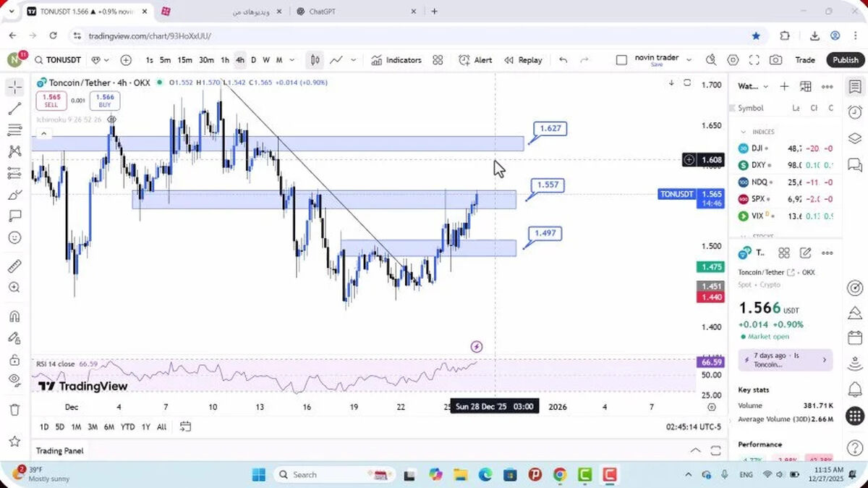Open the emoji icons tool
Viewport: 868px width, 488px height.
click(14, 237)
